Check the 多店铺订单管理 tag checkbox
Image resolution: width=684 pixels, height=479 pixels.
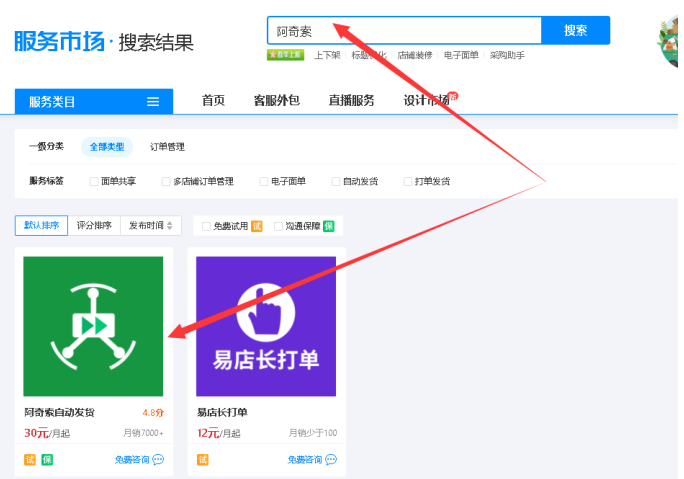click(166, 181)
